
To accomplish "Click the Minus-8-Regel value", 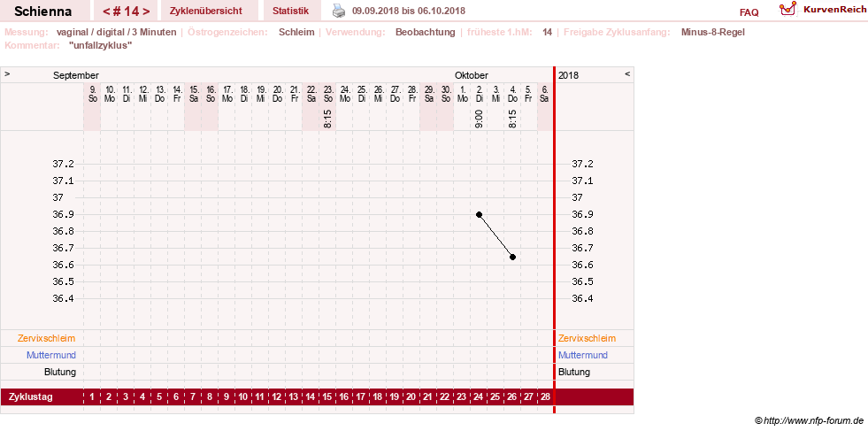I will pyautogui.click(x=713, y=32).
